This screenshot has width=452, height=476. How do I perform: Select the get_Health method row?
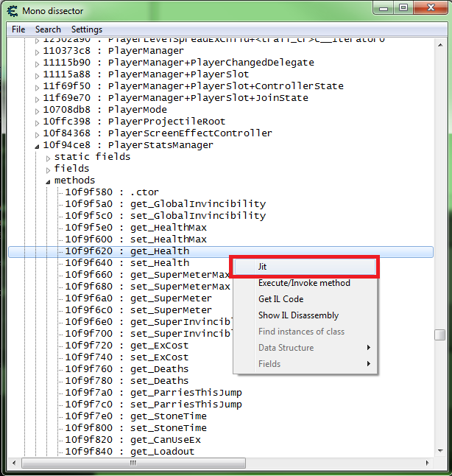[221, 252]
